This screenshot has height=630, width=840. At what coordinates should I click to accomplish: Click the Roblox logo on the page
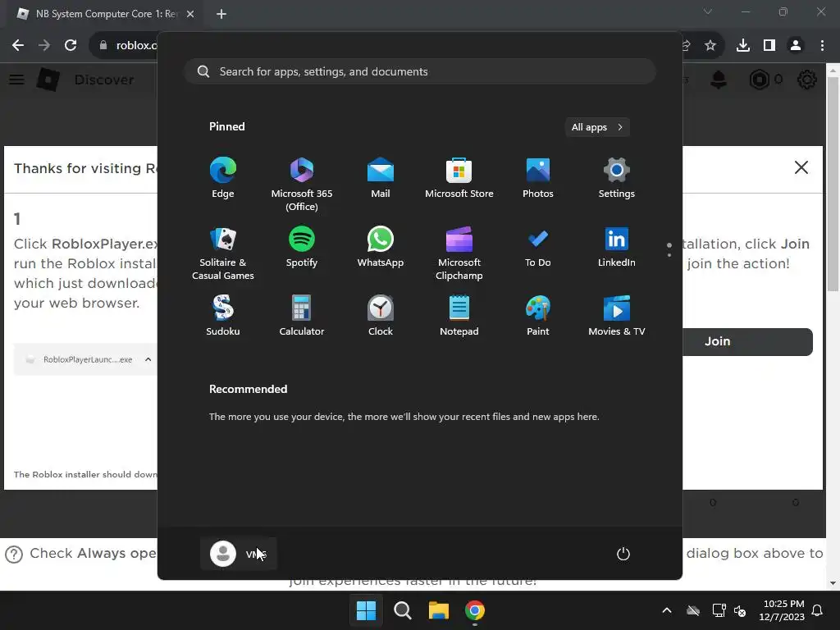tap(48, 80)
